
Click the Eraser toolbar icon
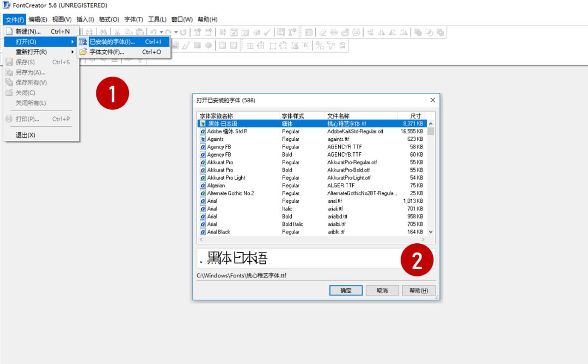coord(322,32)
